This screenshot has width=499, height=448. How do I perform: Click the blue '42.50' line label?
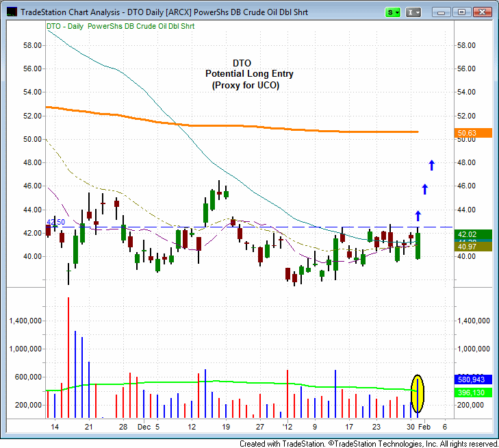55,222
